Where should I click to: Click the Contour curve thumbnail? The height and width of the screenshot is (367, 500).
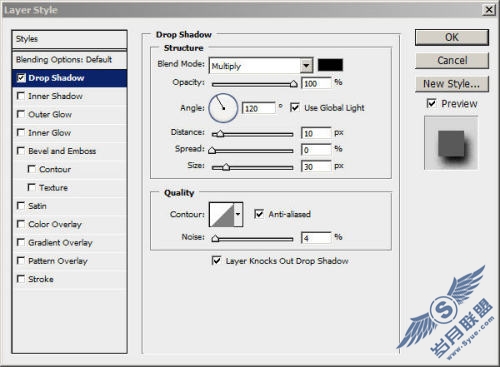[x=222, y=214]
